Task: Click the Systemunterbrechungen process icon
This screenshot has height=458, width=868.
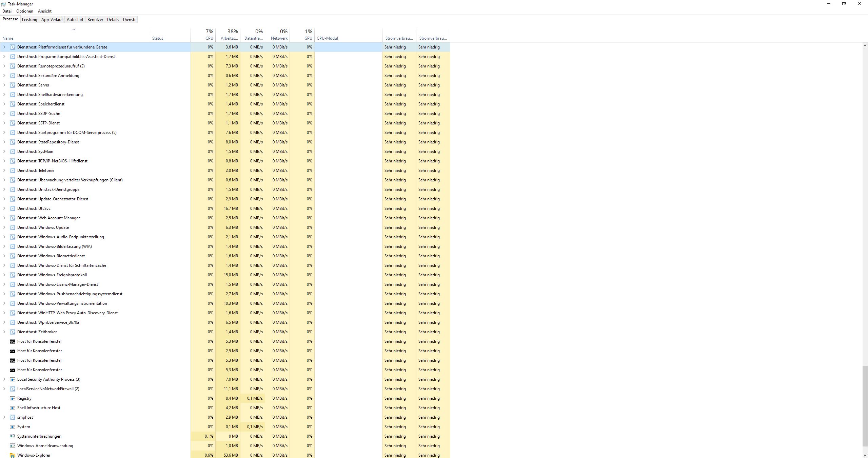Action: (13, 436)
